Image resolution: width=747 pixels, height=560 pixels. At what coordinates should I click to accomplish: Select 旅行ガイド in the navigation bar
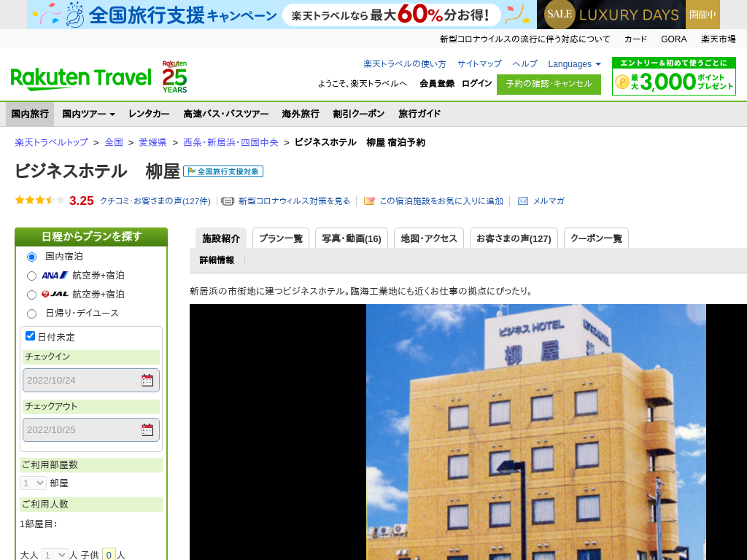pyautogui.click(x=419, y=114)
